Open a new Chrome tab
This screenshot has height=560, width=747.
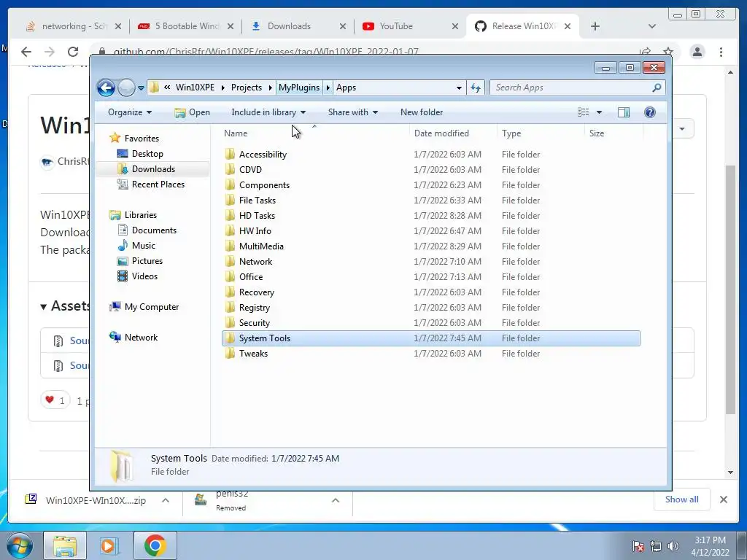595,26
